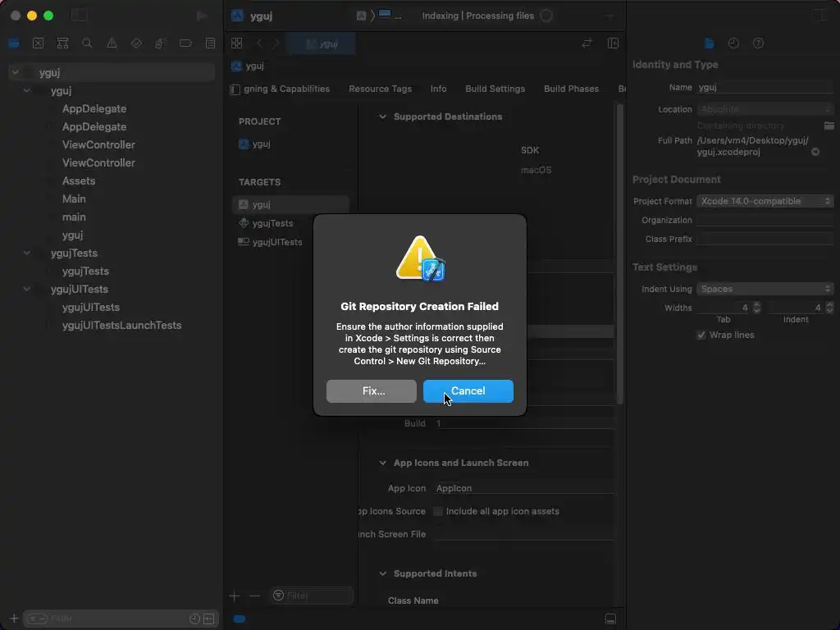Select the Assets file in navigator

pyautogui.click(x=78, y=181)
